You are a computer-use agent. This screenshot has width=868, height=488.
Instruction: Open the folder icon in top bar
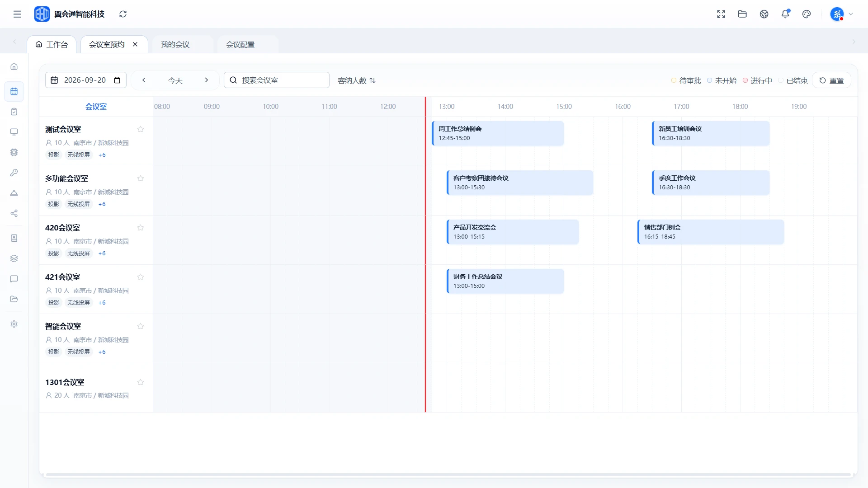click(x=742, y=14)
